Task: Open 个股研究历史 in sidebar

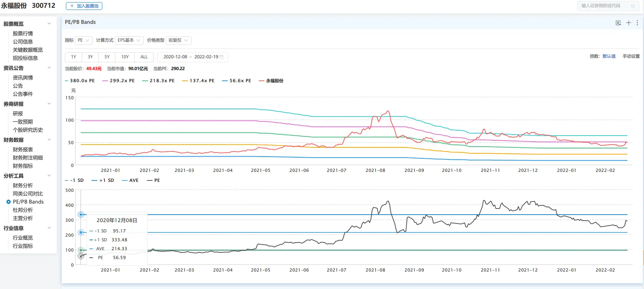Action: (x=28, y=130)
